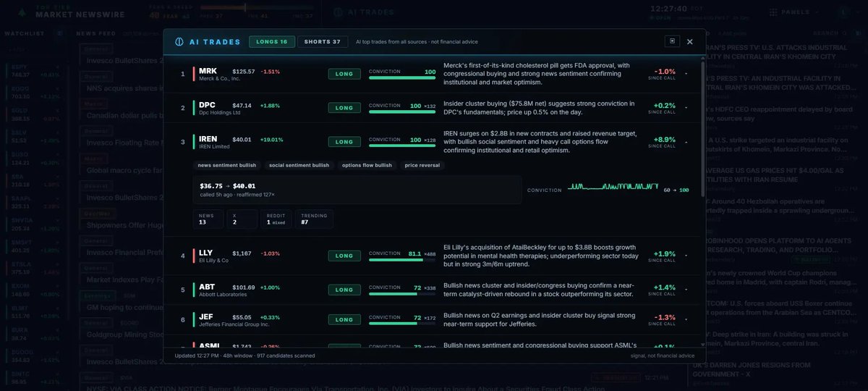This screenshot has width=868, height=391.
Task: Switch to the Shorts 37 tab
Action: 322,42
